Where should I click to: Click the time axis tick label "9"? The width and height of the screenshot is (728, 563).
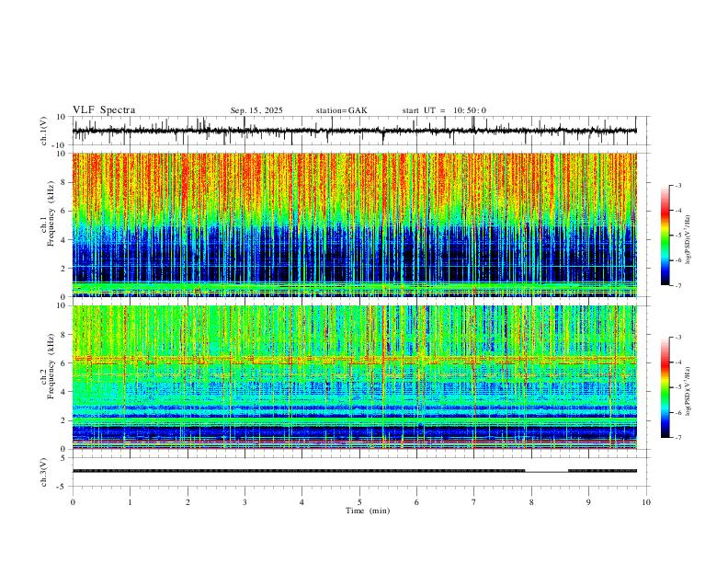[588, 502]
